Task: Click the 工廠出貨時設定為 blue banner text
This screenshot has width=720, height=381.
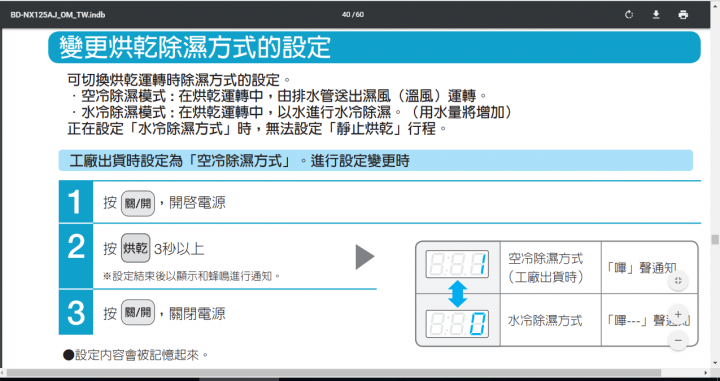Action: click(x=239, y=161)
